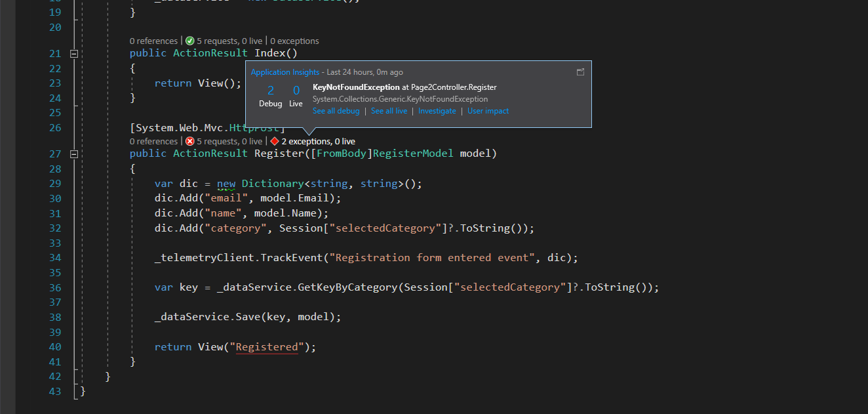Click the new keyword with green squiggle
This screenshot has height=414, width=868.
click(226, 184)
